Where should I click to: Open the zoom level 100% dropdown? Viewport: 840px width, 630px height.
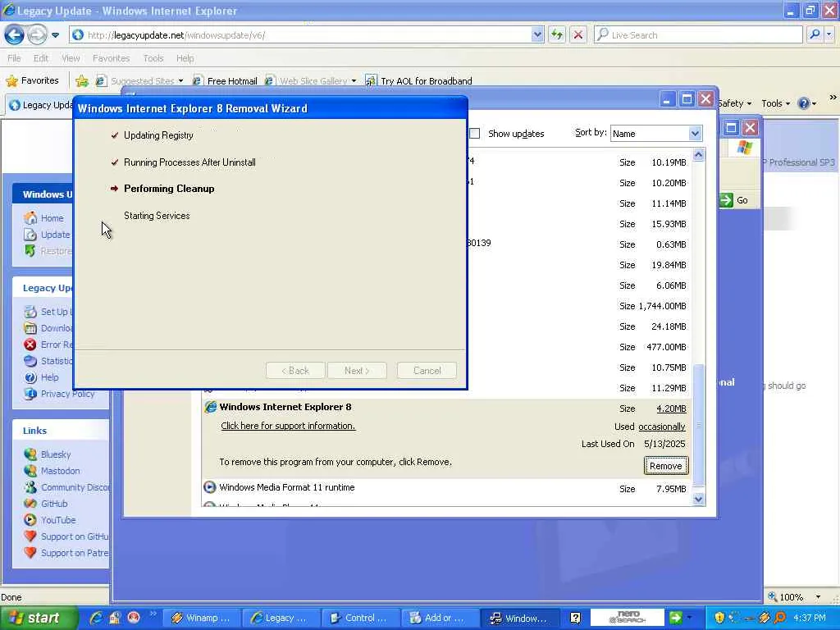tap(818, 597)
